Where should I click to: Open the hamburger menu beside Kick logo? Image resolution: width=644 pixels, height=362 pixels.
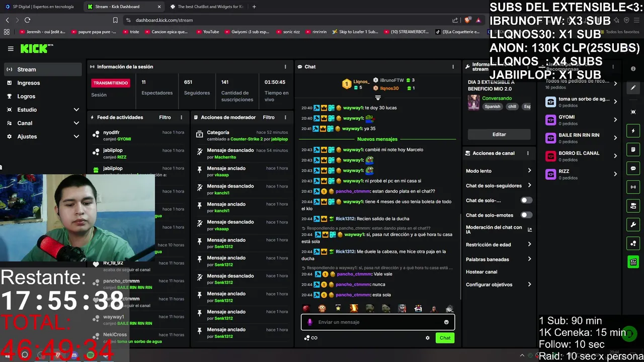(x=11, y=49)
